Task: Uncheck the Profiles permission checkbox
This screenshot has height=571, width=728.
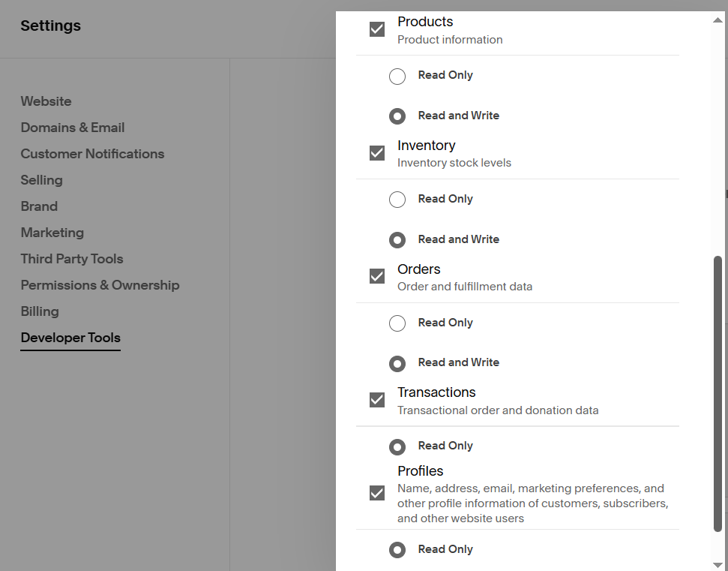Action: 377,493
